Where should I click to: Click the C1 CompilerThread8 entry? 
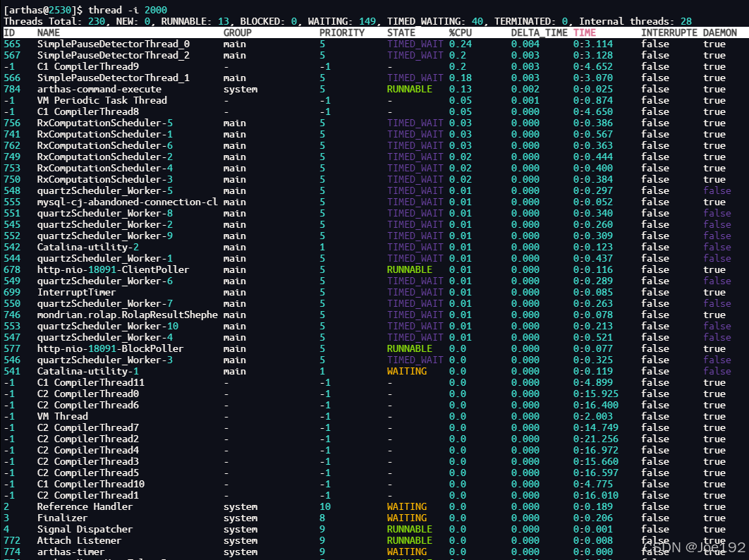tap(88, 112)
